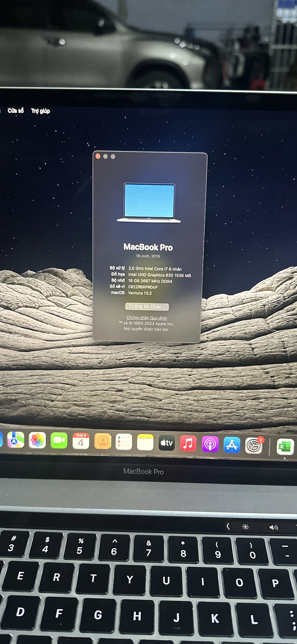Open the Music app in the dock
Image resolution: width=297 pixels, height=644 pixels.
click(188, 444)
